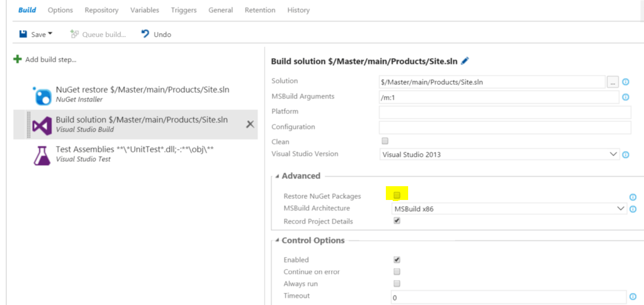This screenshot has width=644, height=305.
Task: Click the Queue build icon
Action: [74, 34]
